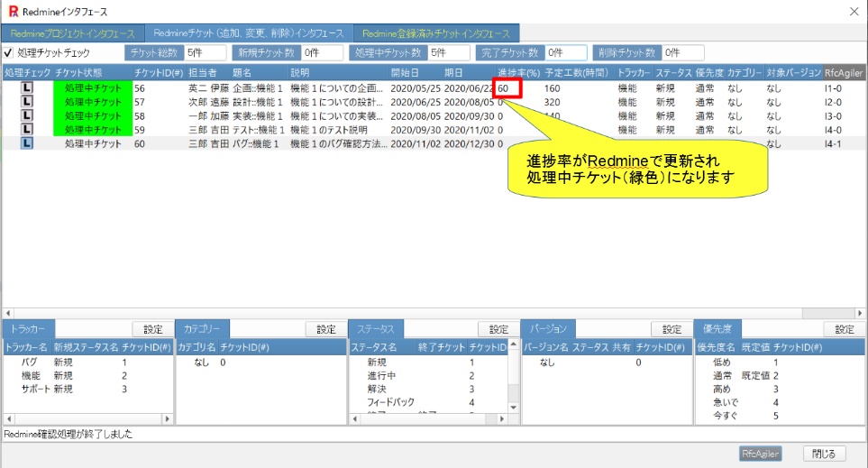Click the tracker list's left scroll arrow
This screenshot has width=868, height=468.
point(9,418)
